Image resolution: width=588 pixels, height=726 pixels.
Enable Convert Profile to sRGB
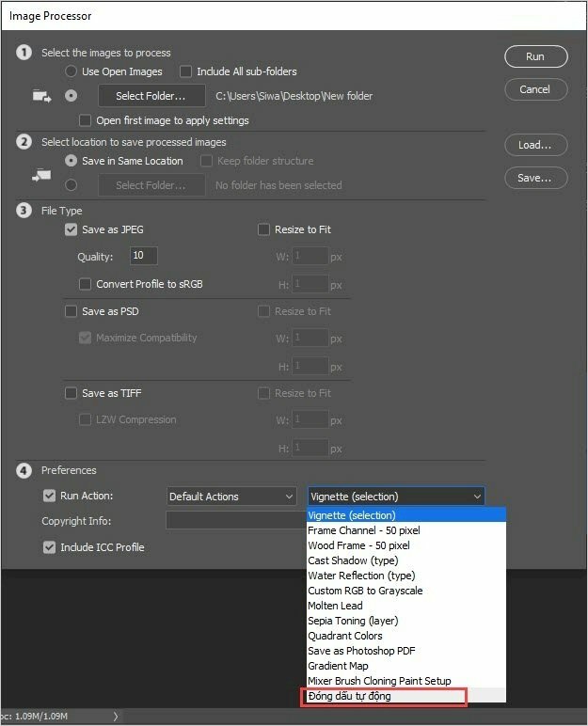tap(87, 284)
